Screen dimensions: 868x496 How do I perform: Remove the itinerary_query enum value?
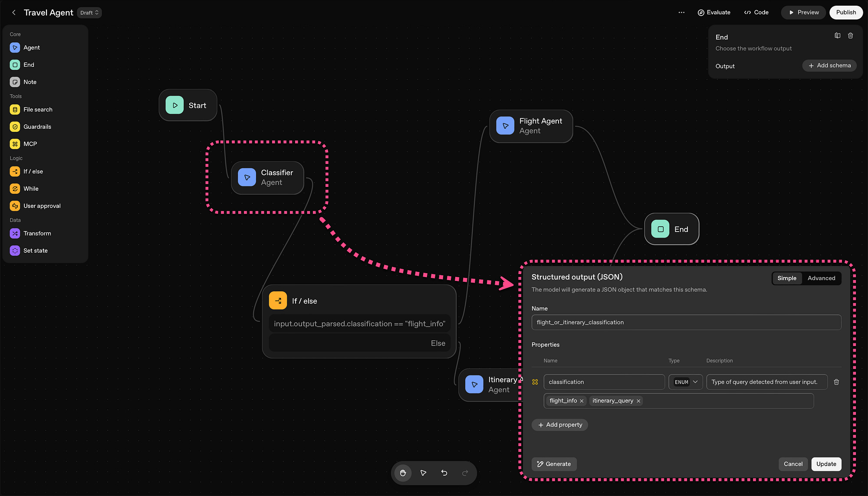[x=638, y=401]
